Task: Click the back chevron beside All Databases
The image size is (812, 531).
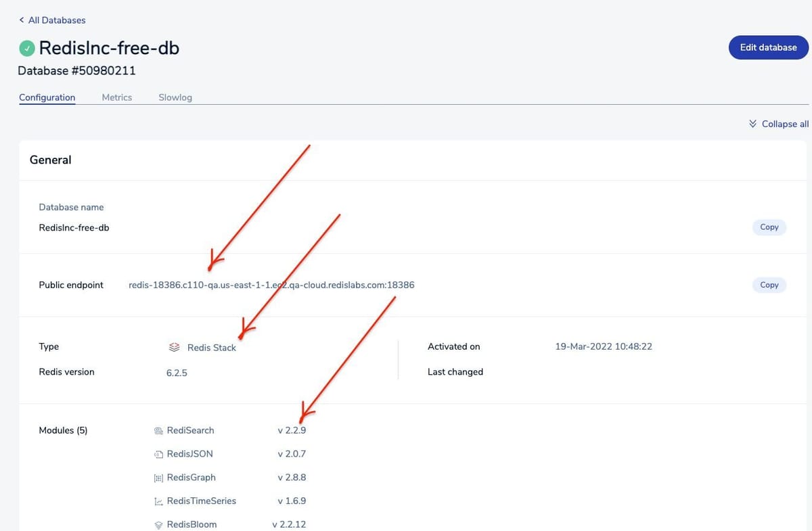Action: (21, 20)
